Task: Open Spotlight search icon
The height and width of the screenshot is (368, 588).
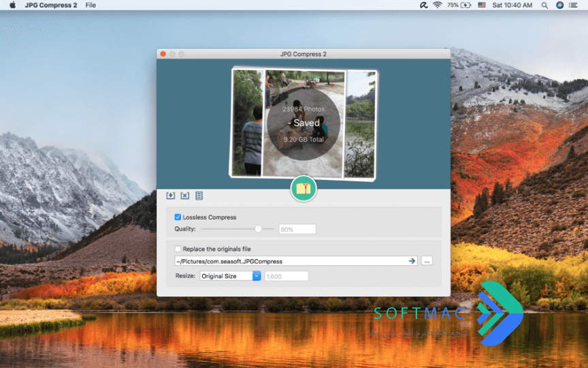Action: point(544,5)
